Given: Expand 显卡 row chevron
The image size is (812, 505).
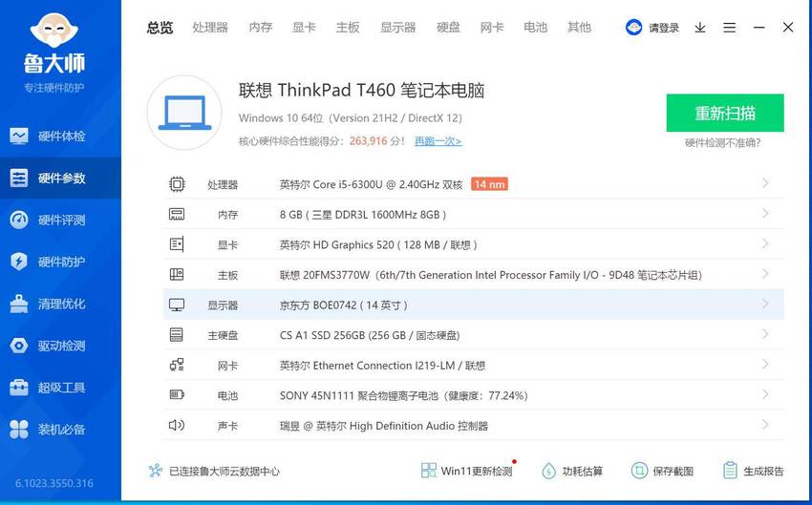Looking at the screenshot, I should 765,243.
